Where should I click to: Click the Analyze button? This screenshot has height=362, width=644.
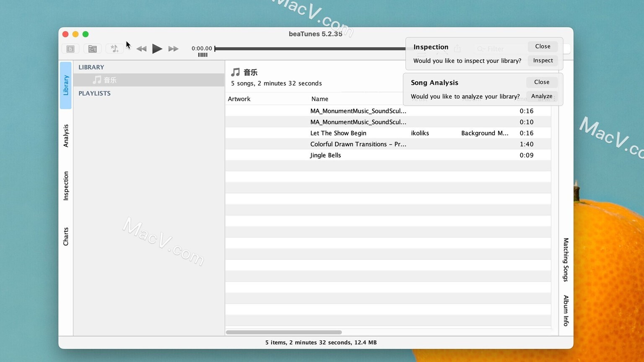pos(542,96)
